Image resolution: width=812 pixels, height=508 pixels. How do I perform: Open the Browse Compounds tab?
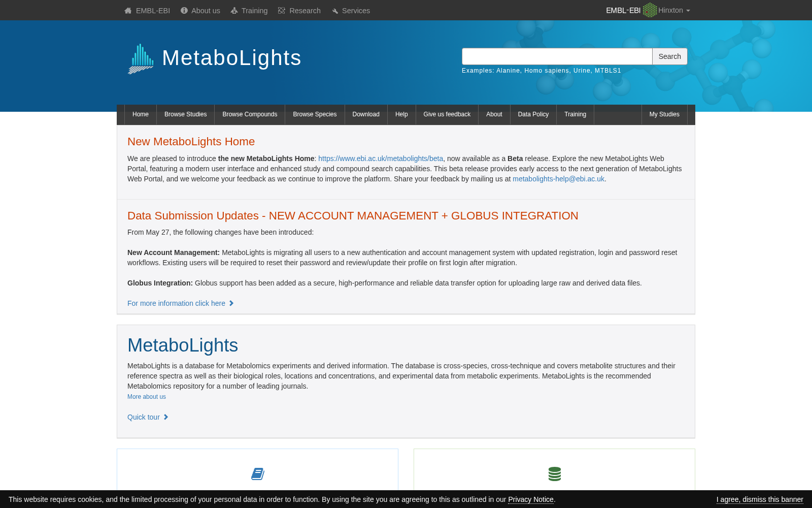click(x=250, y=114)
